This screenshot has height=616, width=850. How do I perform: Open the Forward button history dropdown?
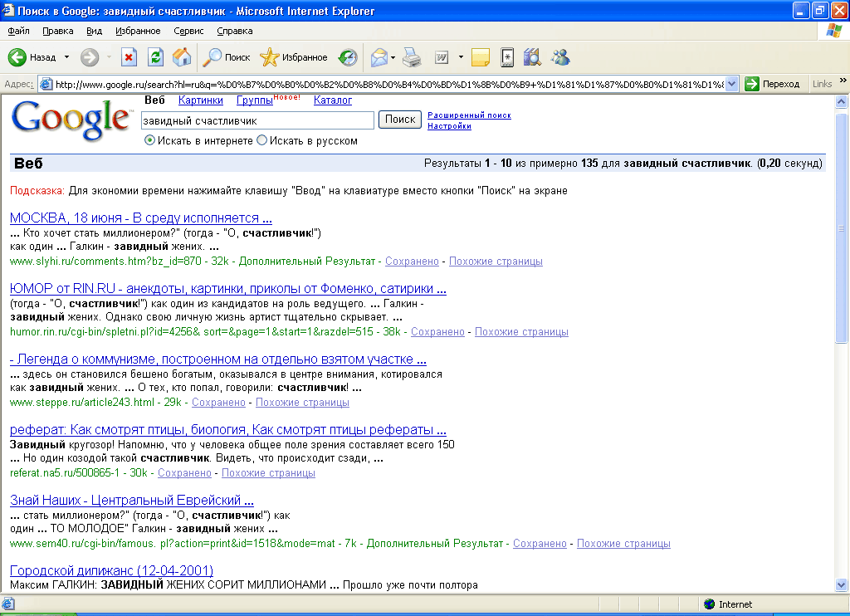tap(109, 57)
